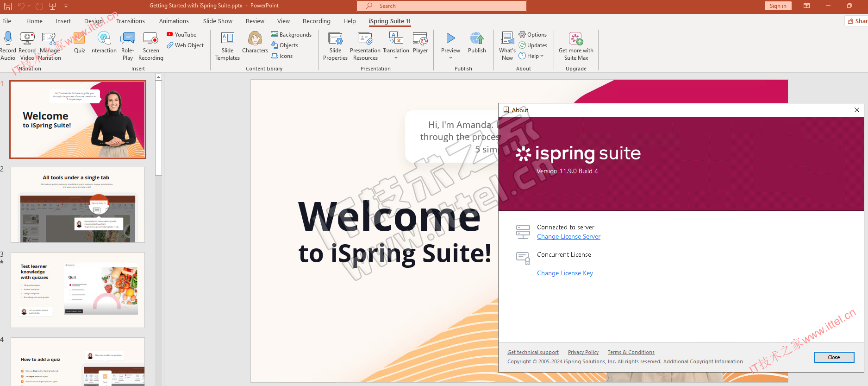Open Customize Quick Access Toolbar dropdown
Screen dimensions: 868x386
[66, 6]
